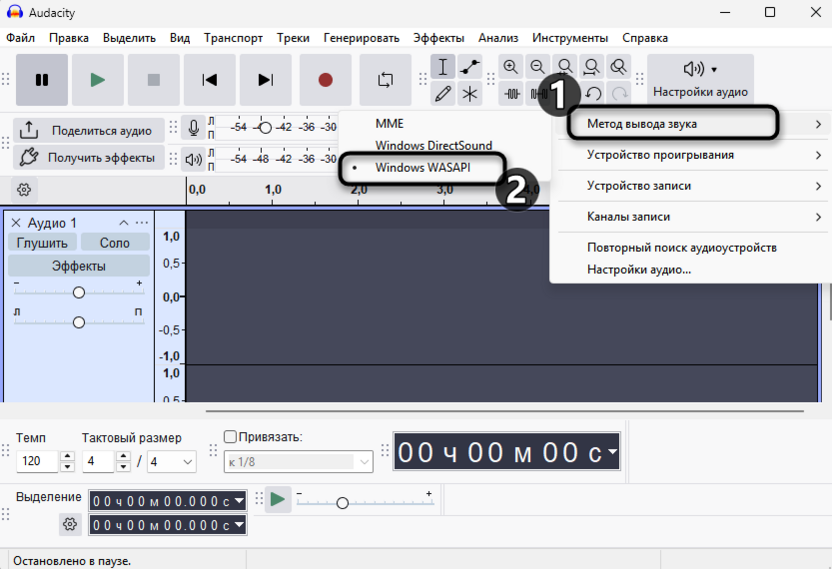Open Аудио 1 track menu ellipsis
This screenshot has width=832, height=569.
(x=142, y=223)
